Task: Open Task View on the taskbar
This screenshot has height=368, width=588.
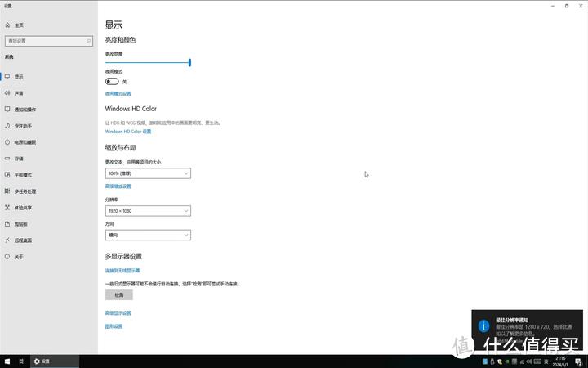Action: pyautogui.click(x=22, y=361)
